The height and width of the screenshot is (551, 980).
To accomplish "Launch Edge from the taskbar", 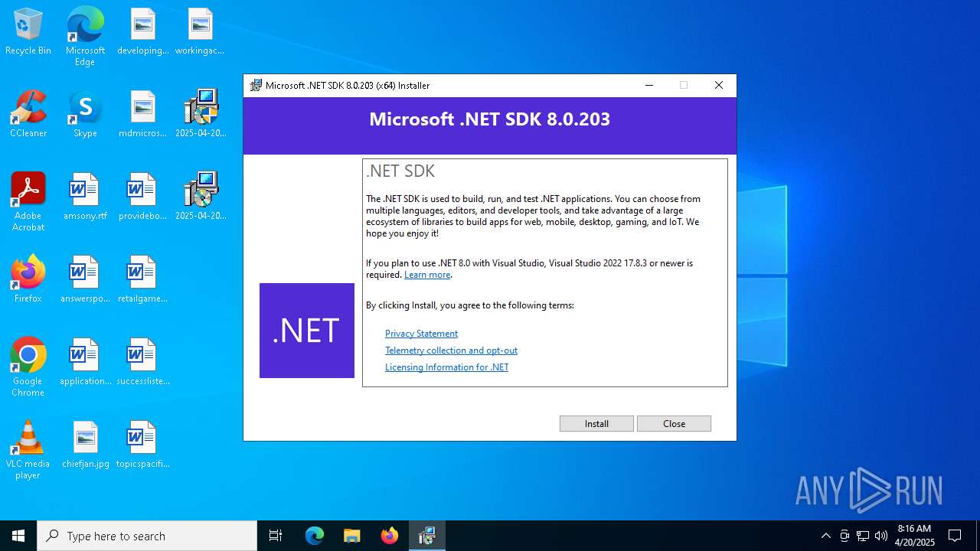I will tap(315, 536).
